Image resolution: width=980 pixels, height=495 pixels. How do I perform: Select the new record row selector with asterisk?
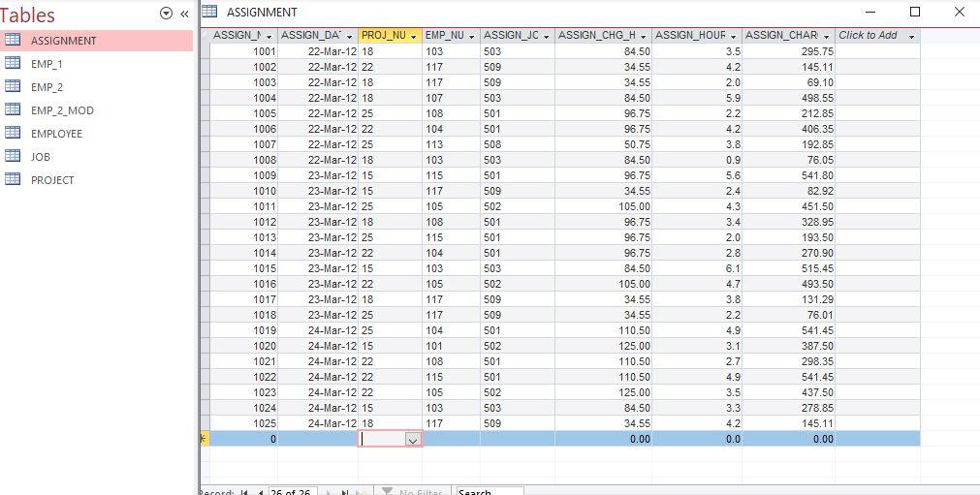[204, 439]
